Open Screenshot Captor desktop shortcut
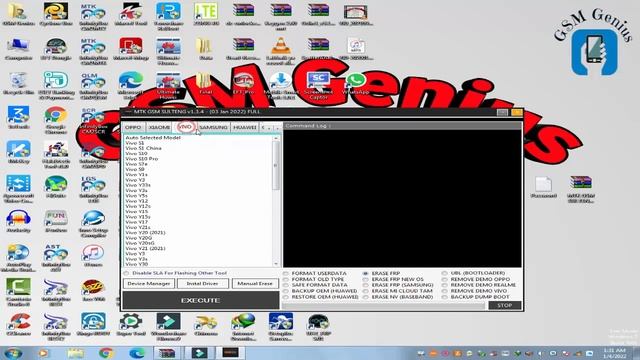Viewport: 640px width, 360px height. [318, 85]
